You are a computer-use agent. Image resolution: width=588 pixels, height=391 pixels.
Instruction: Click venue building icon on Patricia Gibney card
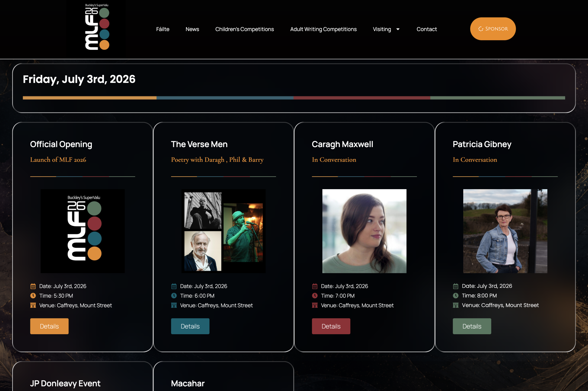(456, 305)
